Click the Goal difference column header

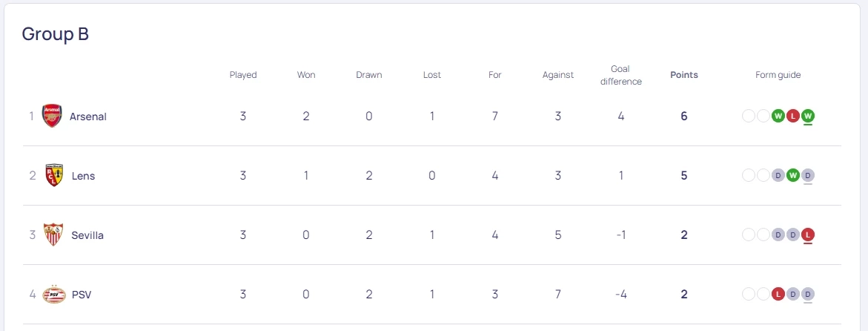(621, 75)
